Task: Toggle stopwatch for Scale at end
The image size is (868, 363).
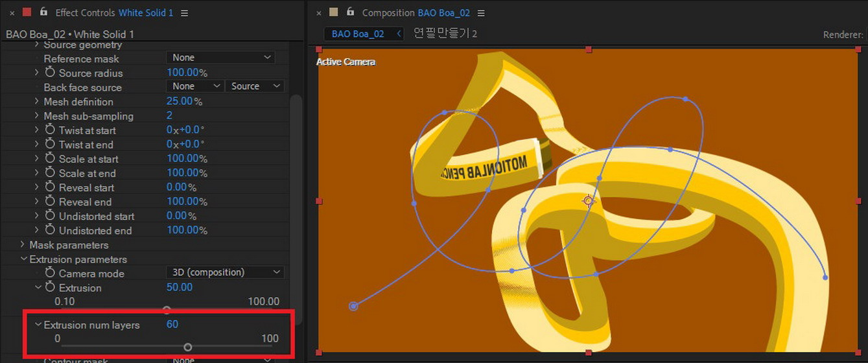Action: coord(50,172)
